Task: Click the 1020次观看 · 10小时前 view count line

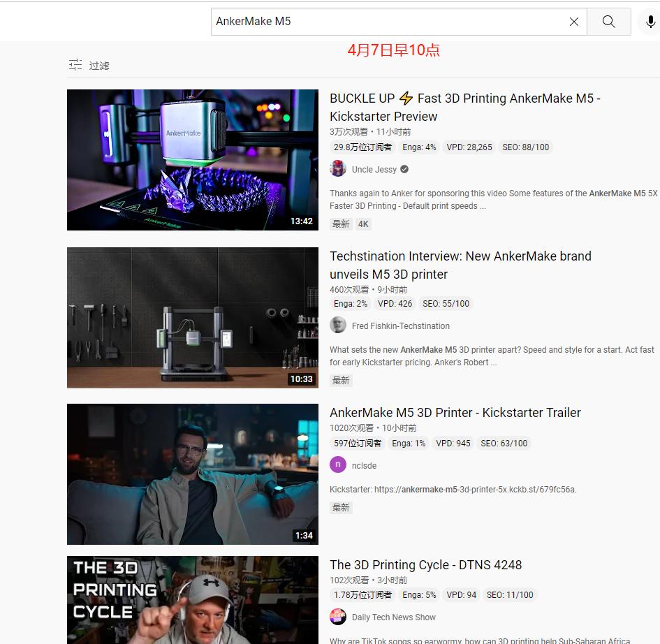Action: (x=373, y=428)
